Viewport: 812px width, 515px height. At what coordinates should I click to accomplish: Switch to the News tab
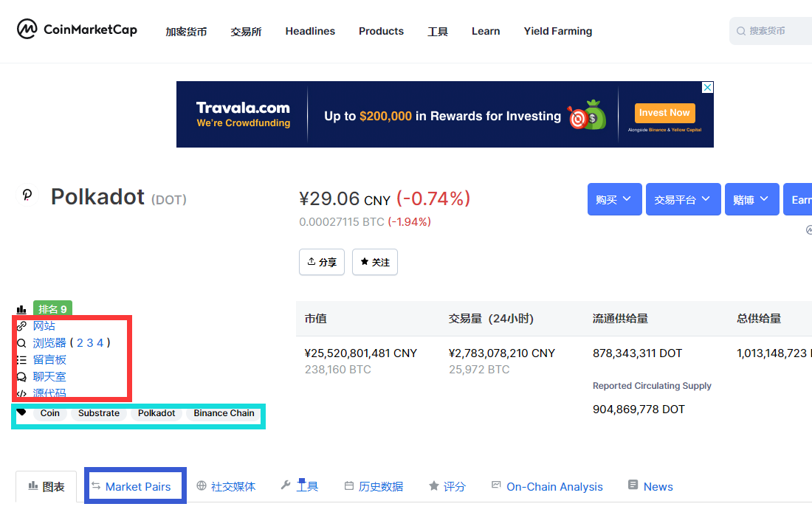651,486
